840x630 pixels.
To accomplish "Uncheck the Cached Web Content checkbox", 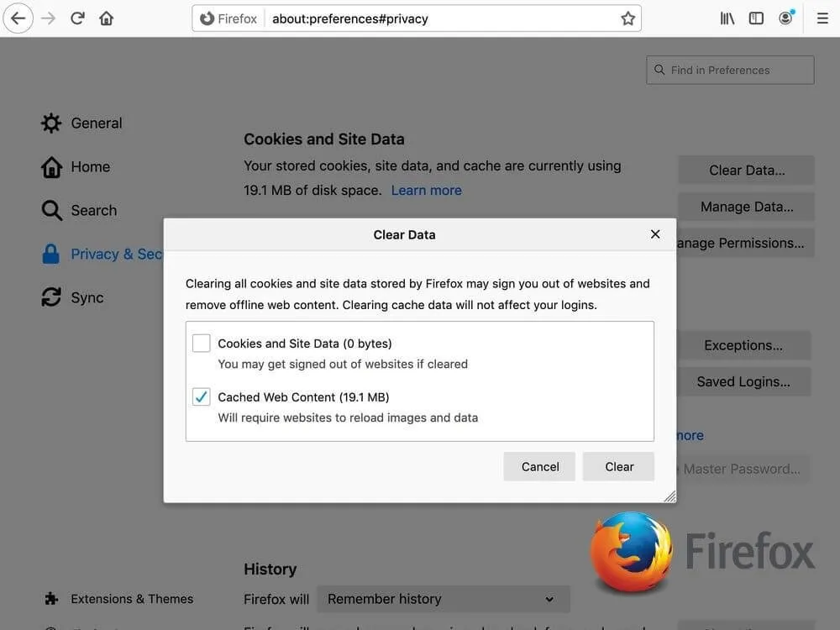I will [202, 396].
